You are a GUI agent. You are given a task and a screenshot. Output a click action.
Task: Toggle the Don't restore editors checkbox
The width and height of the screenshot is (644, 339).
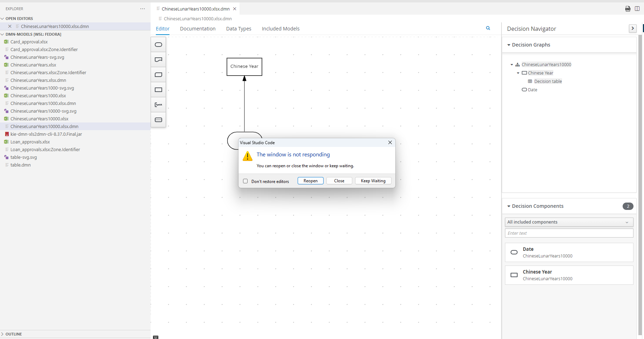click(245, 181)
